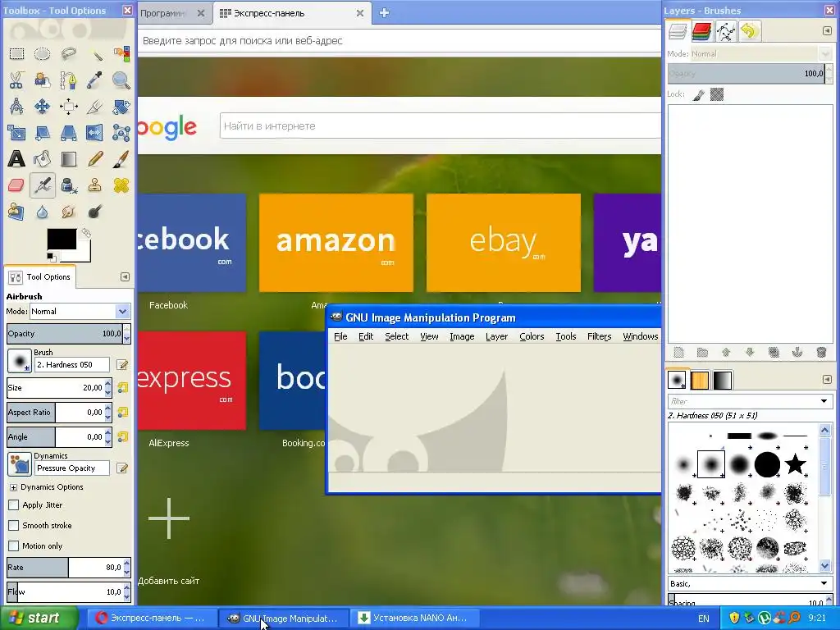Open the Select menu in GIMP
The width and height of the screenshot is (840, 630).
click(x=396, y=336)
